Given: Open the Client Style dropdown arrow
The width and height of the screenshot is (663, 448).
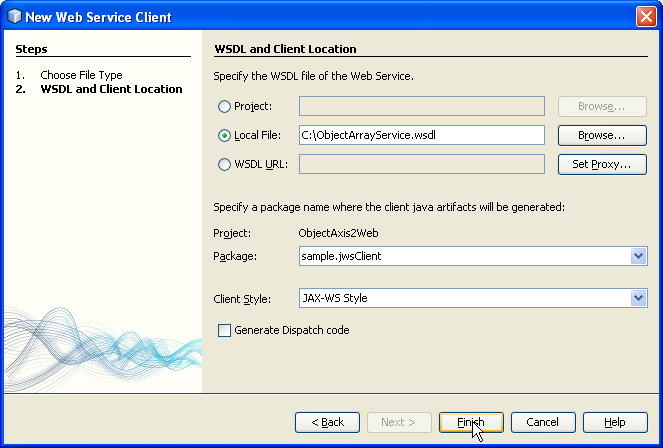Looking at the screenshot, I should (638, 298).
